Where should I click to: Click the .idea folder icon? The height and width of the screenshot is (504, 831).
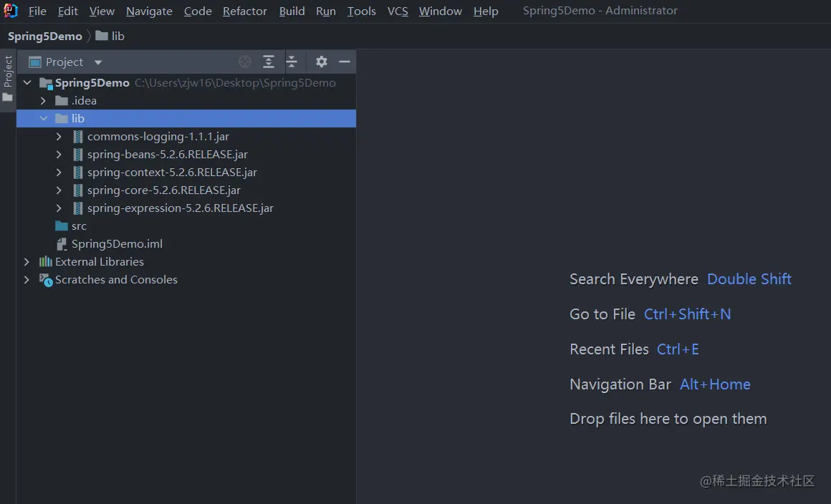point(62,101)
